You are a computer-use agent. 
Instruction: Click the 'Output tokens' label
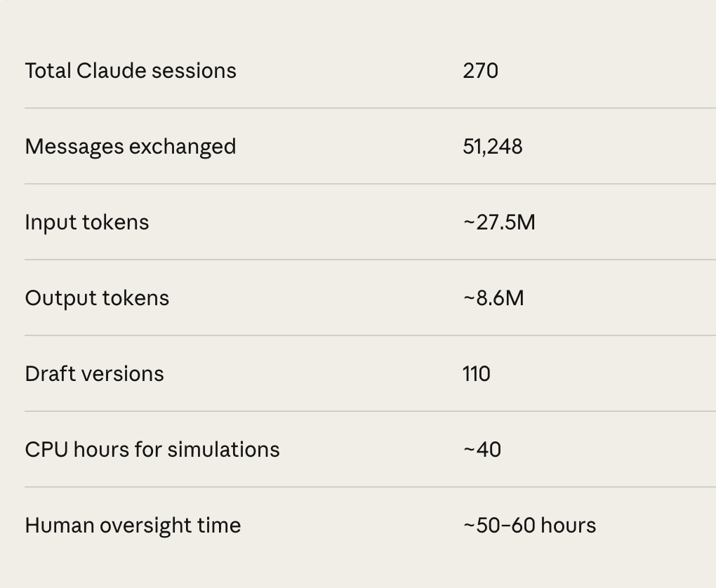coord(97,298)
